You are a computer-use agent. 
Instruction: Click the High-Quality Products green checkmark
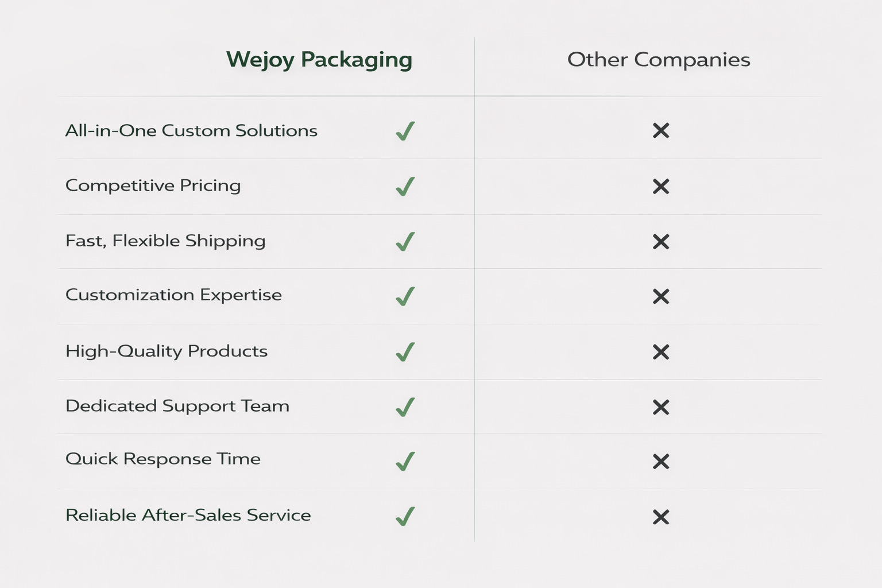click(x=405, y=352)
